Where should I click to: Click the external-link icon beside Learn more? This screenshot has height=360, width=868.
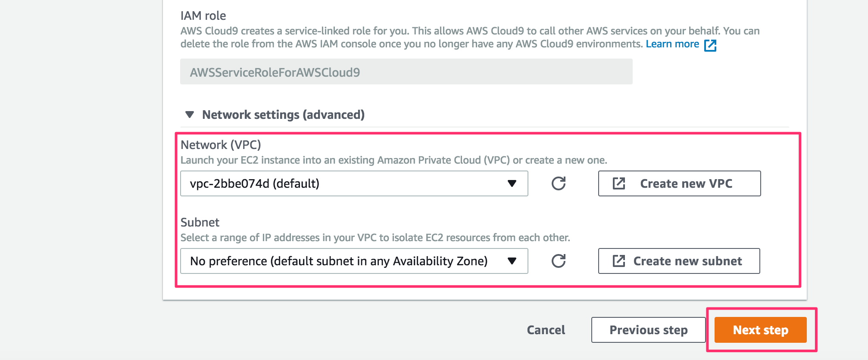point(710,45)
